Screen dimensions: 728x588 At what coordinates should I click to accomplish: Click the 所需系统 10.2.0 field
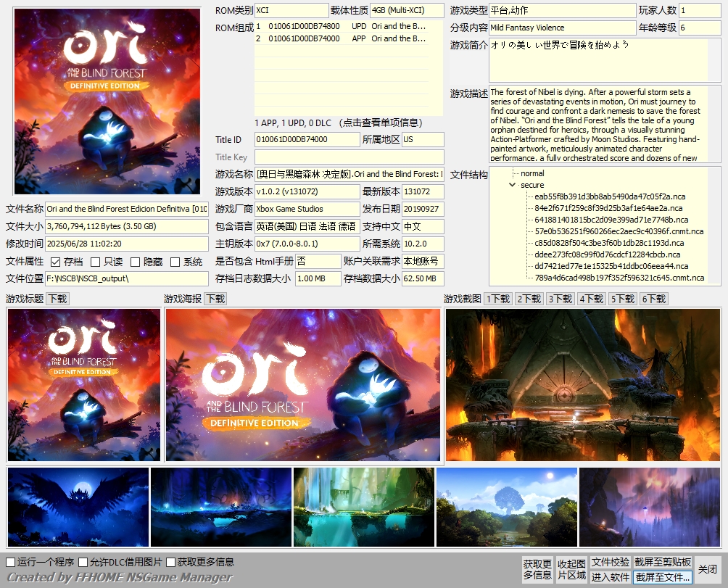pos(423,244)
